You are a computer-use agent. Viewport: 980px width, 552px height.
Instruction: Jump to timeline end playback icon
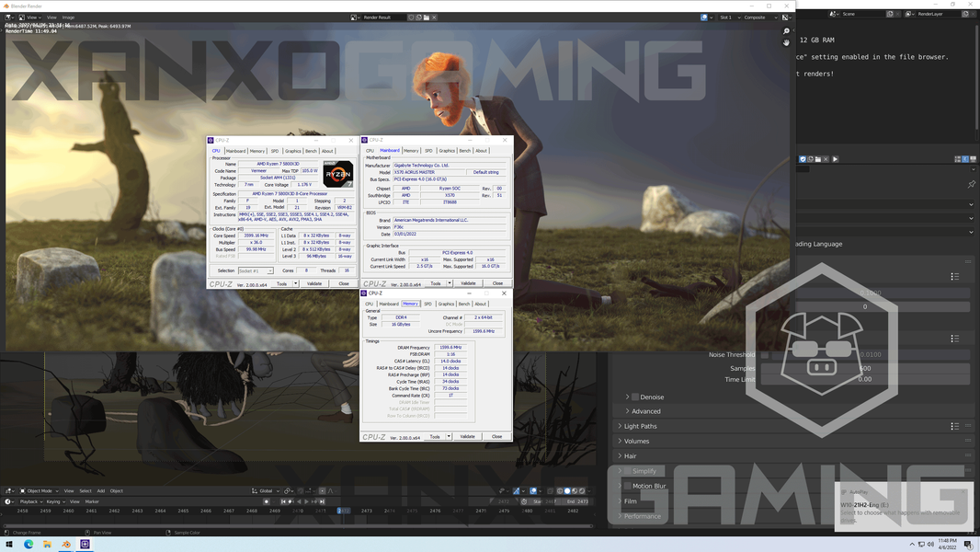pyautogui.click(x=322, y=501)
